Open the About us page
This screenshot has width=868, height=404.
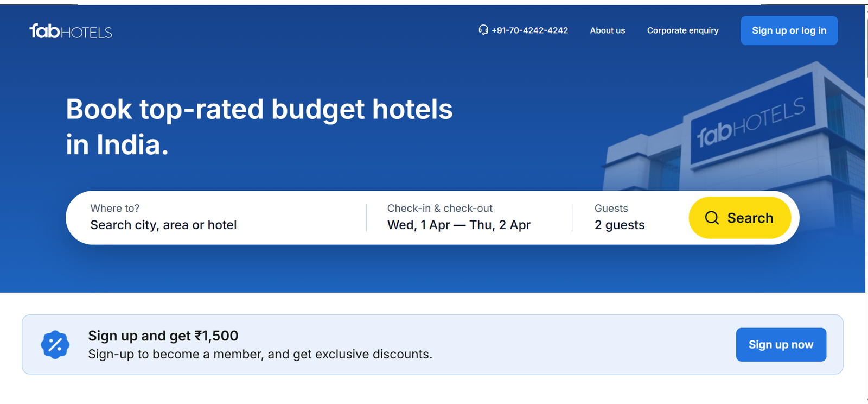click(x=607, y=30)
